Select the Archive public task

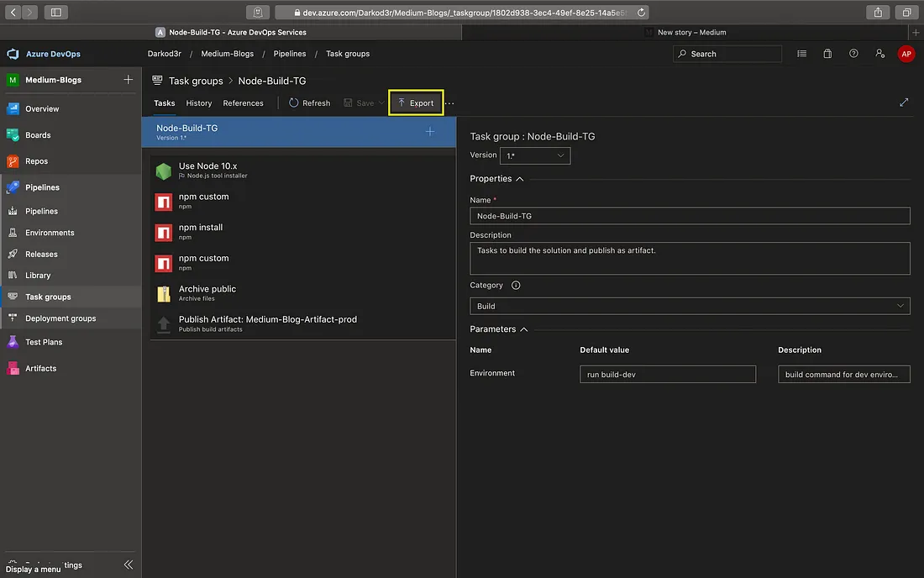303,293
